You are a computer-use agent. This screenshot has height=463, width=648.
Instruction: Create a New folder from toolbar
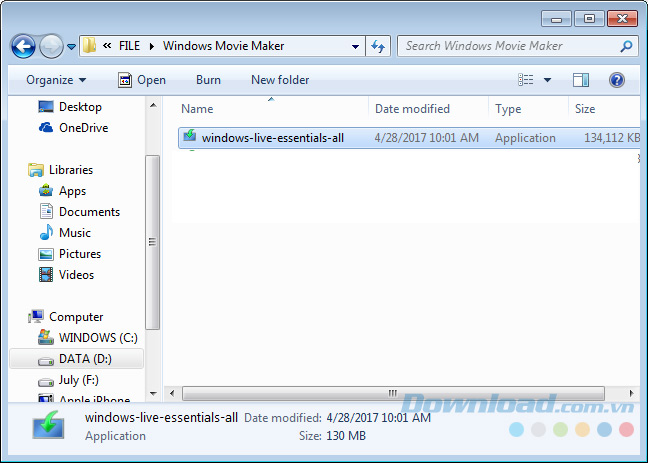click(280, 80)
